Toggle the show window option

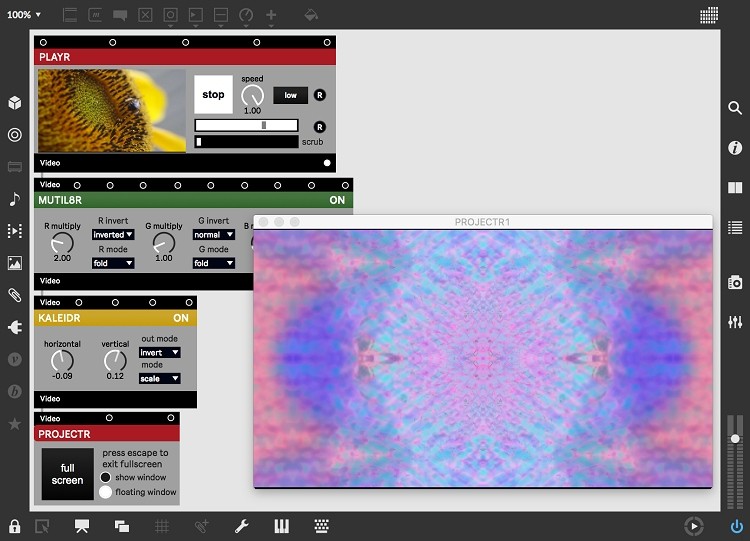click(106, 477)
